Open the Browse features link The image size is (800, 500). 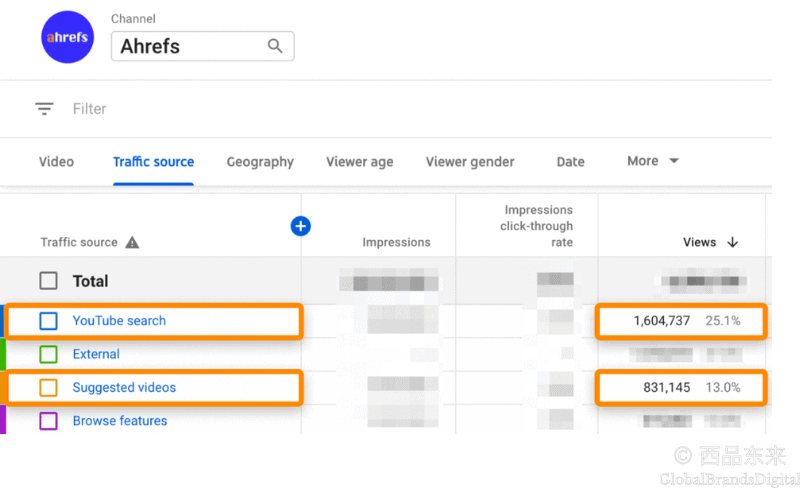120,421
